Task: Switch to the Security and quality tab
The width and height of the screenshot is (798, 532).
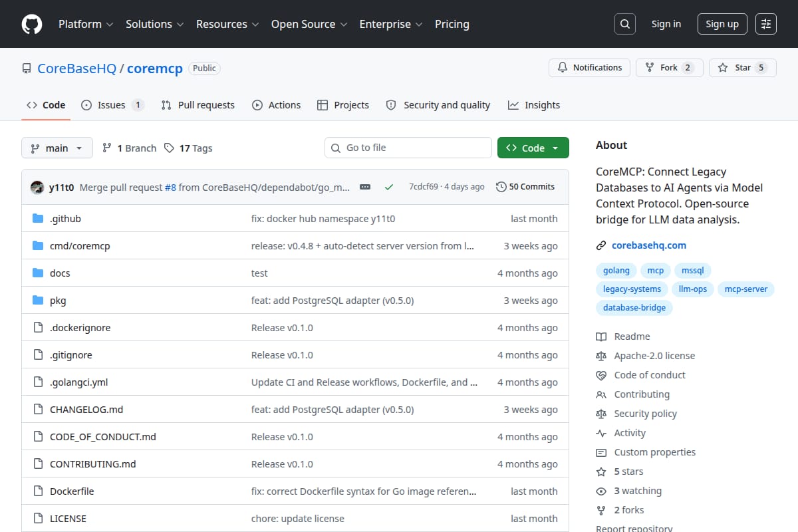Action: click(x=438, y=105)
